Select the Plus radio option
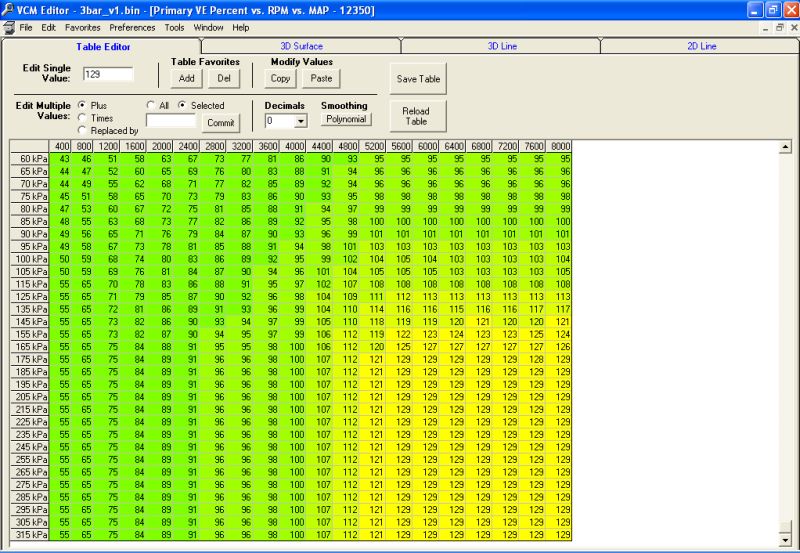 point(81,105)
